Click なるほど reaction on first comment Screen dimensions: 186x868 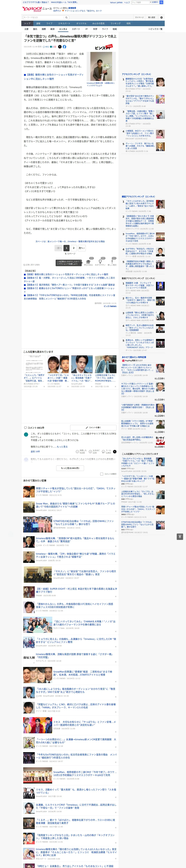[94, 452]
